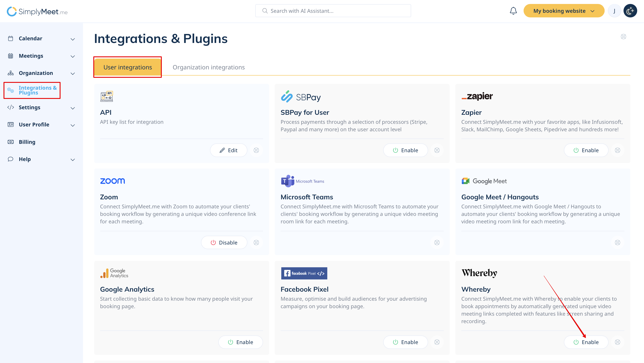Click the notification bell icon
The width and height of the screenshot is (644, 363).
(513, 11)
